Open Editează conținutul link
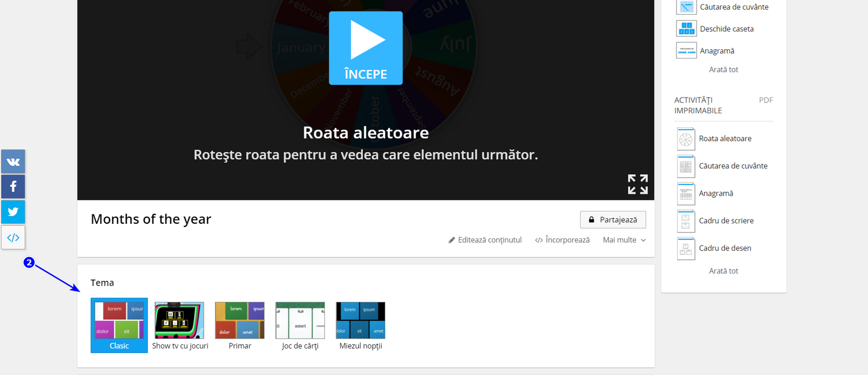This screenshot has height=375, width=868. point(485,240)
